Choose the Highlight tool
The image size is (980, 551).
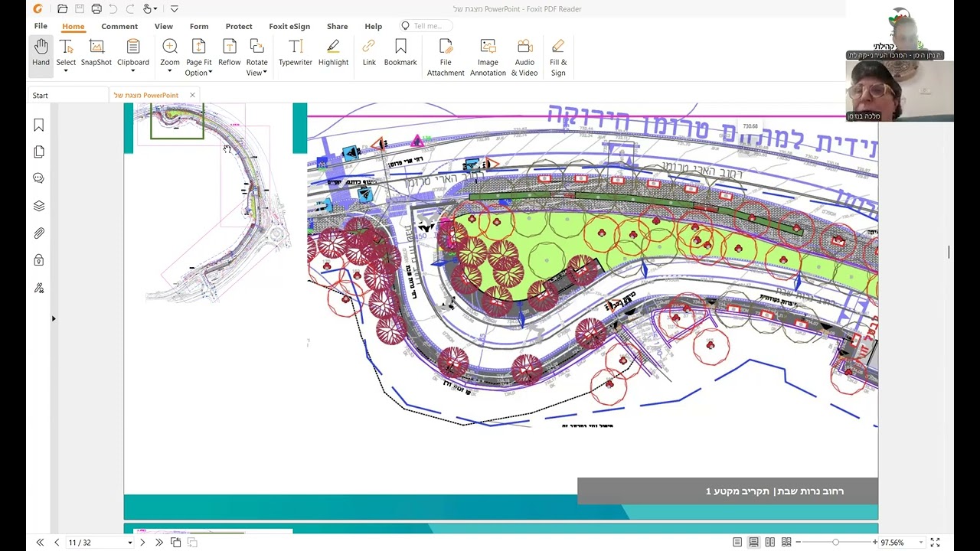[x=333, y=52]
